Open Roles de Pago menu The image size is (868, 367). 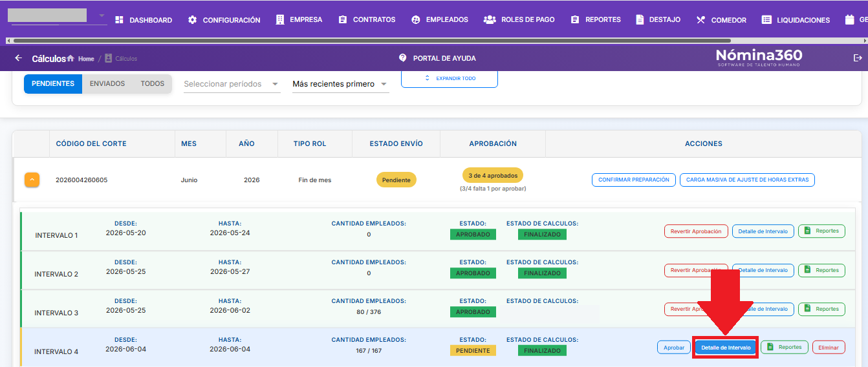point(519,20)
